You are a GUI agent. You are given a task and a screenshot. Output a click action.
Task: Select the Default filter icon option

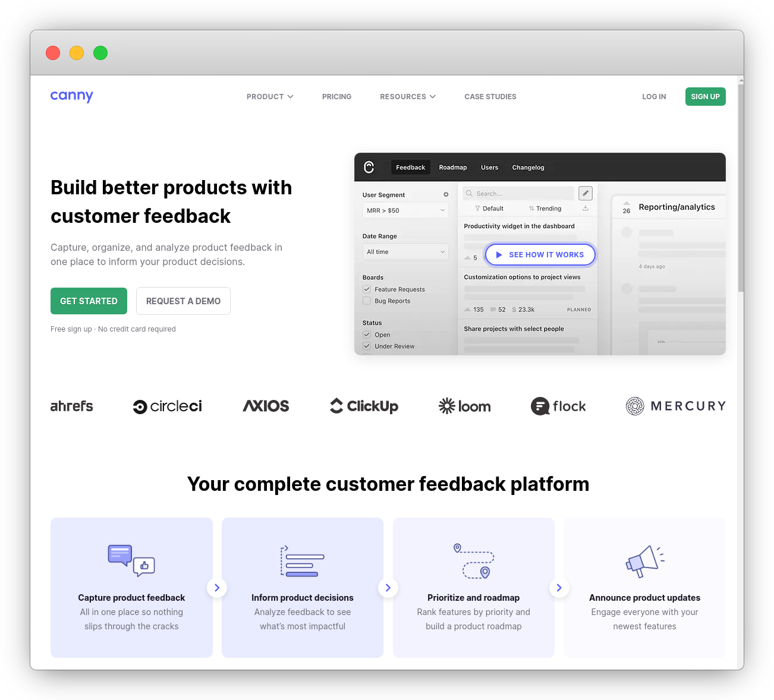point(489,209)
